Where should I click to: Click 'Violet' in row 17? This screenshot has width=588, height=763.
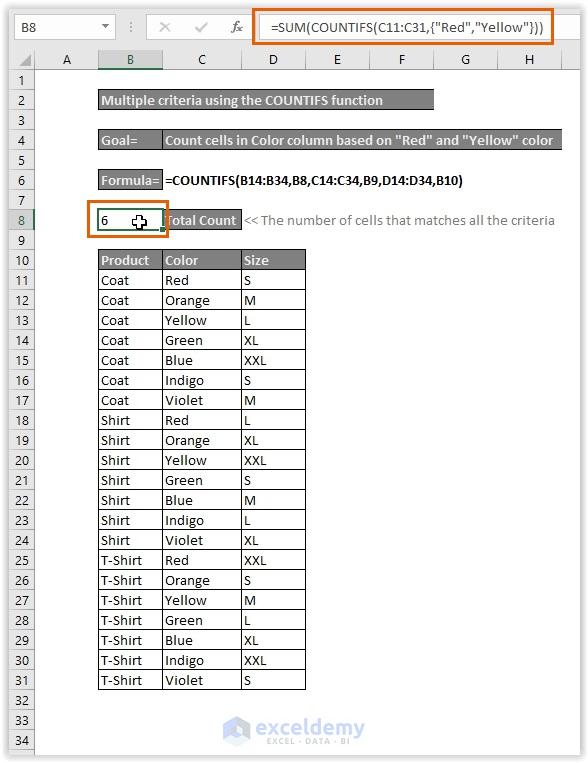(202, 400)
